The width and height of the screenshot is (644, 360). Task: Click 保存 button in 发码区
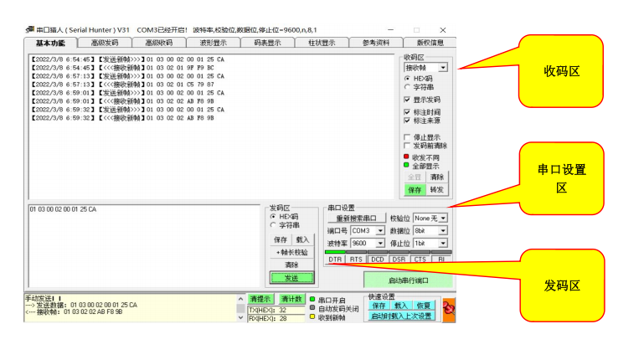pyautogui.click(x=281, y=239)
